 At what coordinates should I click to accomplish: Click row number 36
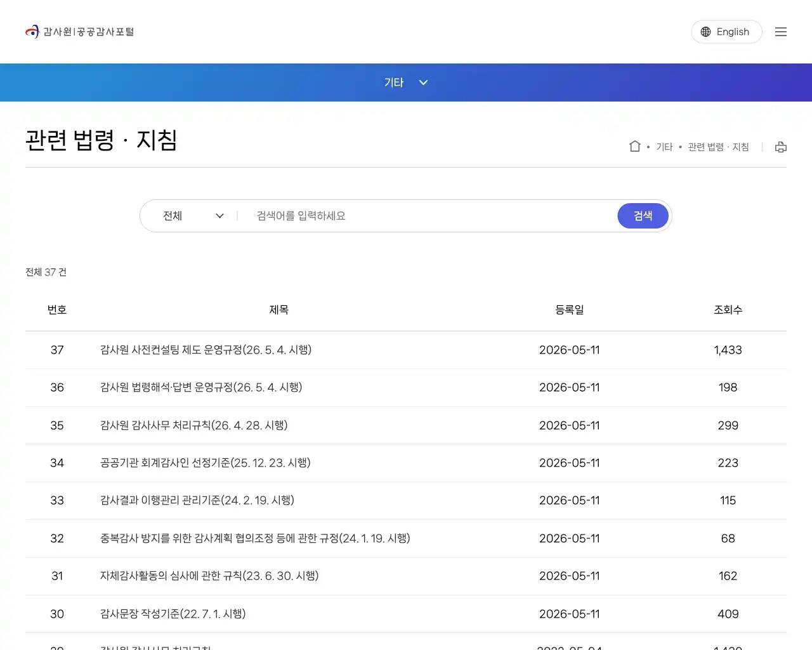click(57, 387)
